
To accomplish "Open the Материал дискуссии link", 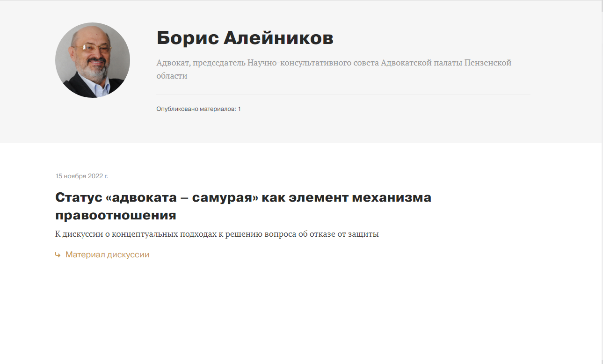I will (x=107, y=255).
